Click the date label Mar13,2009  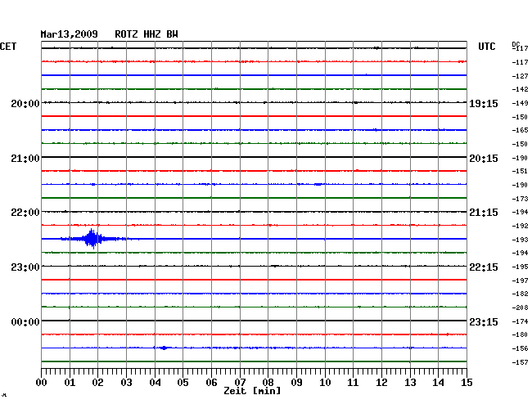[x=70, y=34]
